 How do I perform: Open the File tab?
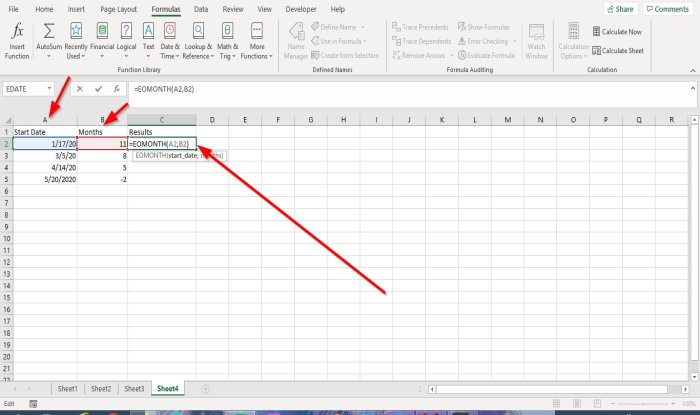click(x=13, y=9)
